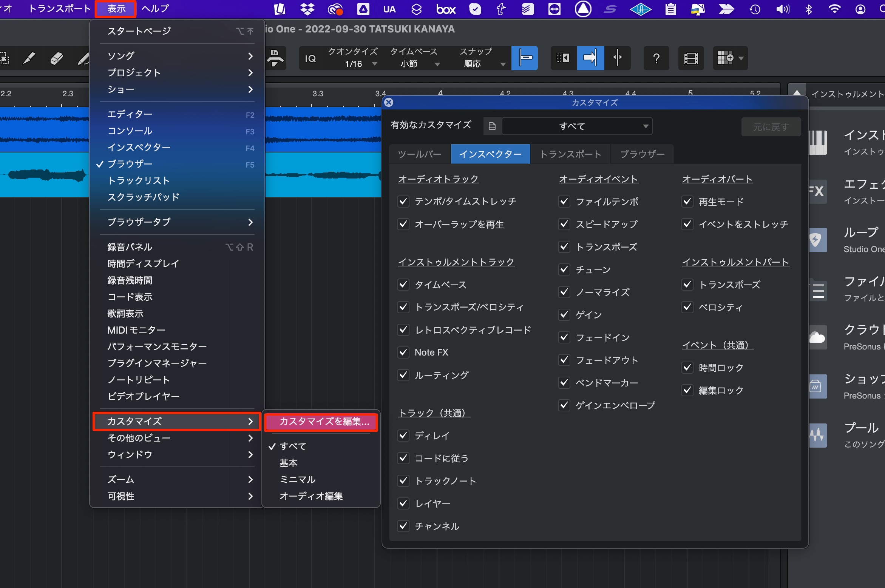
Task: Select the Eraser tool
Action: 57,58
